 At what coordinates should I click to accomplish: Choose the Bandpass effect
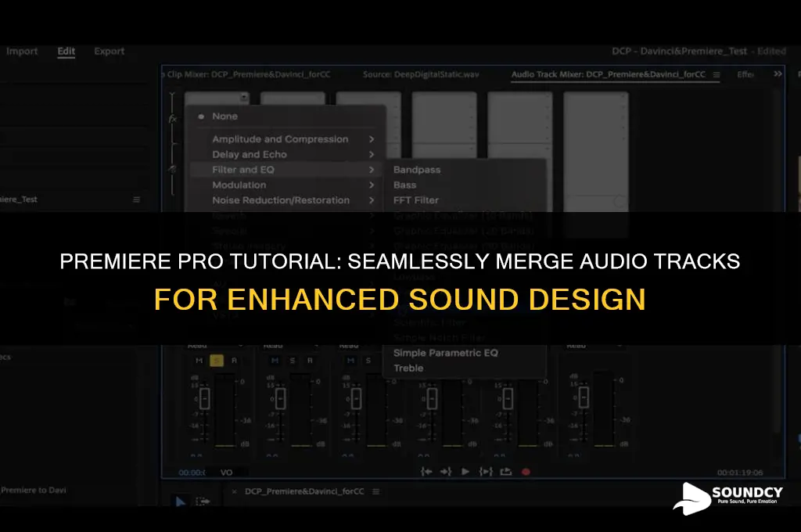coord(417,170)
